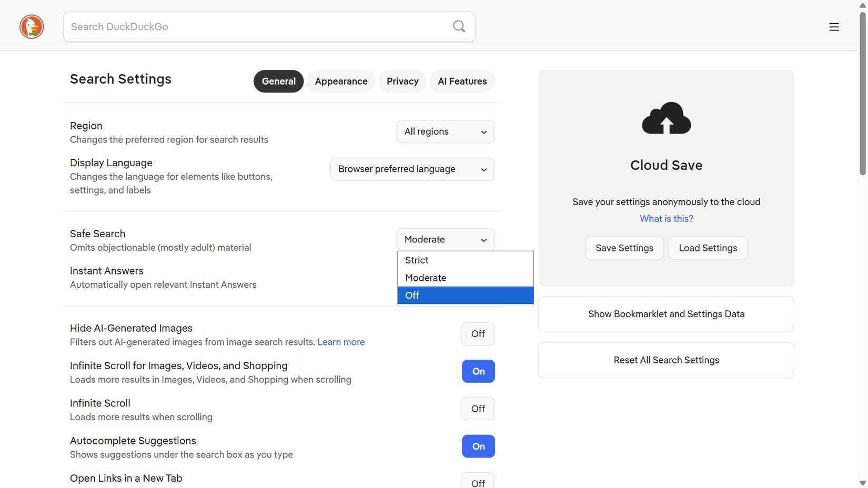Click Reset All Search Settings

(x=666, y=360)
